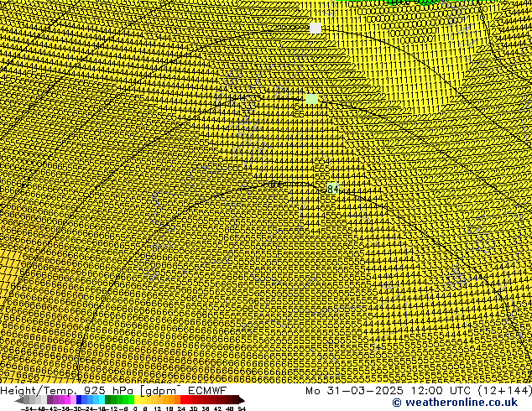Click the '84' contour label on light green box

coord(333,189)
